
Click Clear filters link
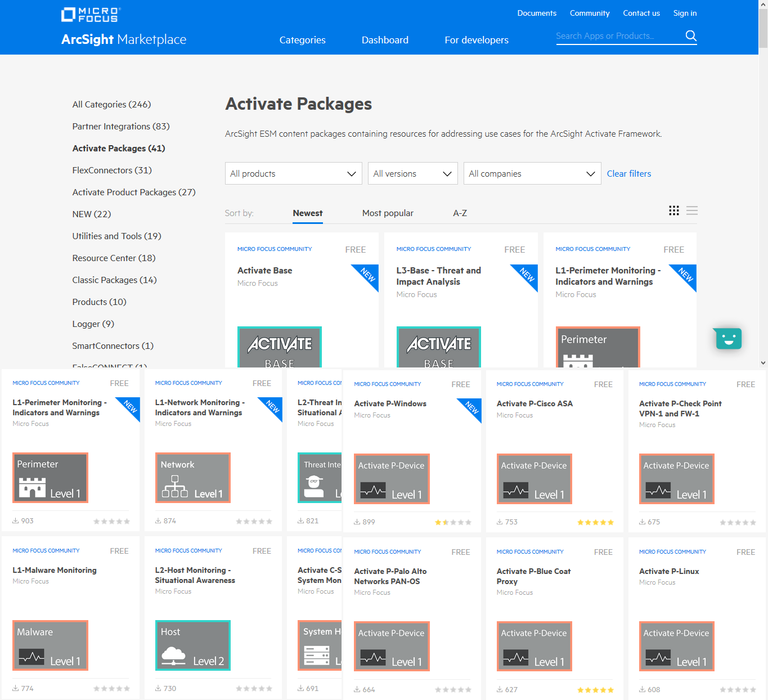click(x=629, y=174)
